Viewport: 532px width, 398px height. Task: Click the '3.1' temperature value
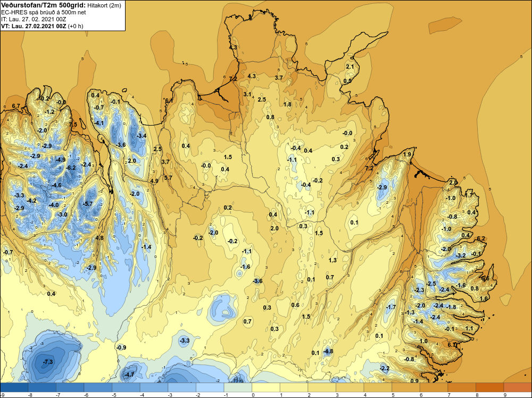pyautogui.click(x=247, y=94)
